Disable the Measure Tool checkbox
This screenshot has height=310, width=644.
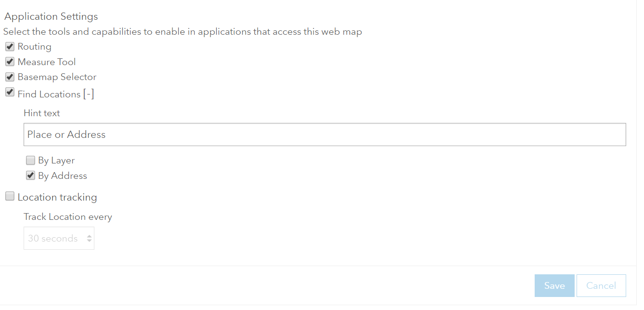[10, 62]
